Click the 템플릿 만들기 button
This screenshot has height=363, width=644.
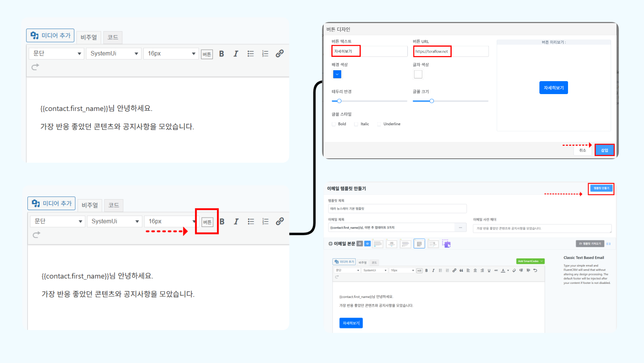601,188
